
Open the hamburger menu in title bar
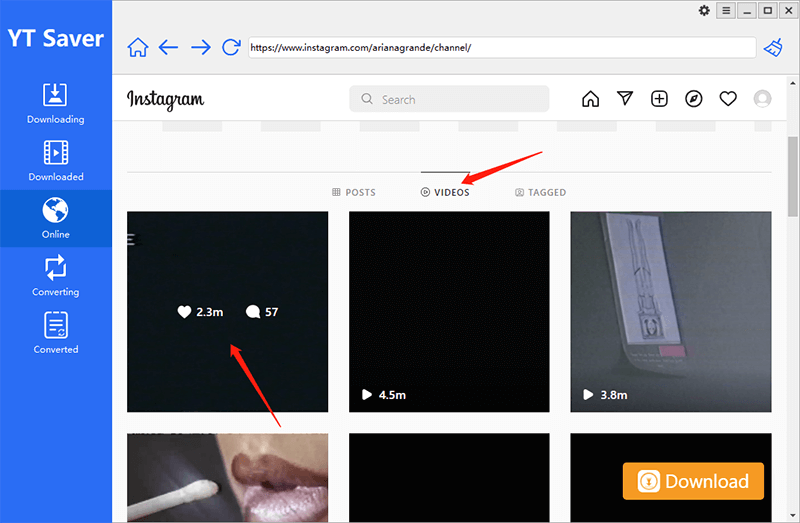[726, 11]
